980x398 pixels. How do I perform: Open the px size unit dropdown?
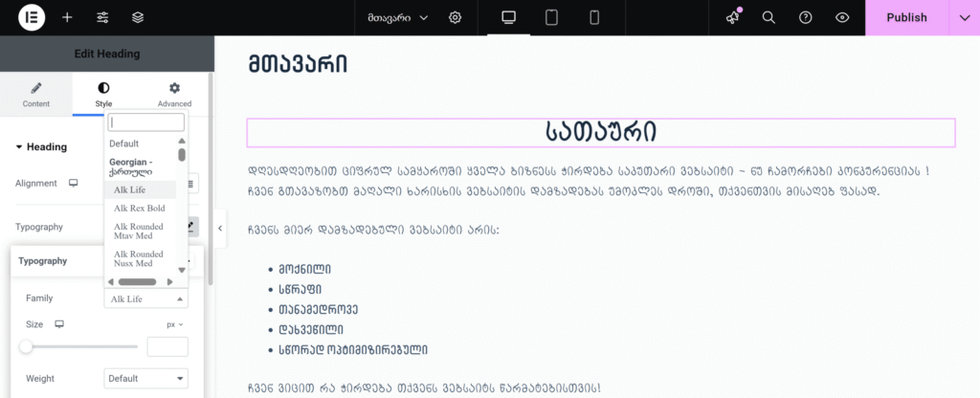pos(176,324)
